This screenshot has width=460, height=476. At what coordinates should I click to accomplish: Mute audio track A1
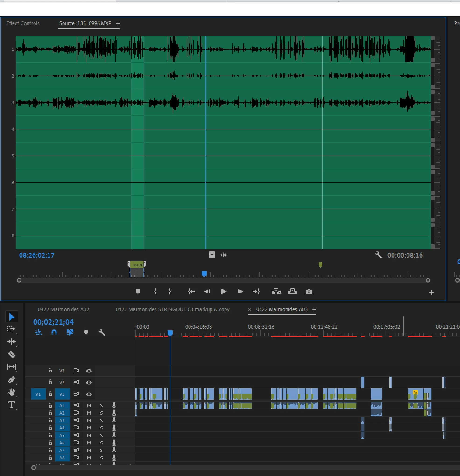tap(89, 405)
